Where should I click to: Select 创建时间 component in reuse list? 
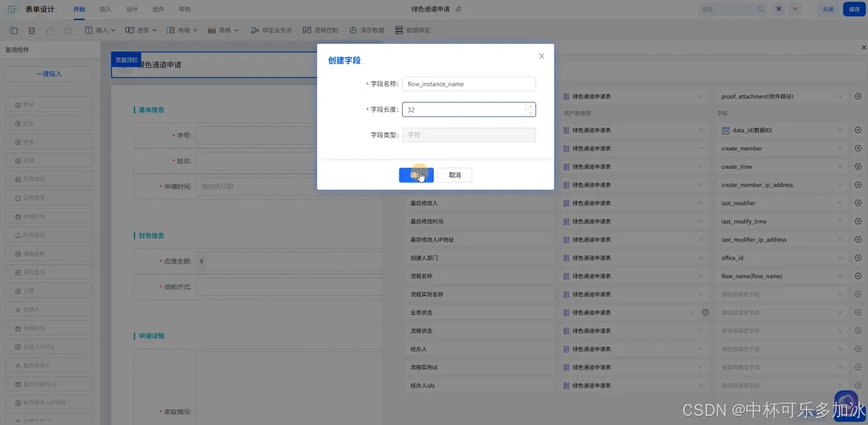click(49, 328)
